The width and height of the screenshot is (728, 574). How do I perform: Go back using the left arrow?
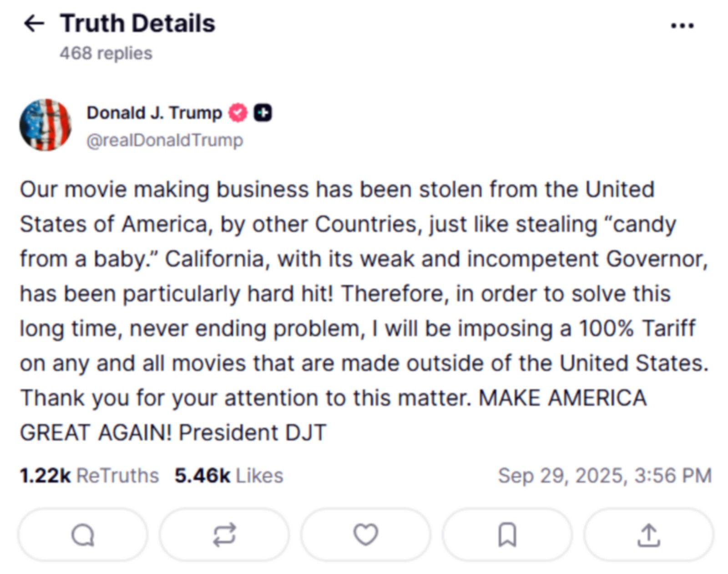pyautogui.click(x=34, y=23)
